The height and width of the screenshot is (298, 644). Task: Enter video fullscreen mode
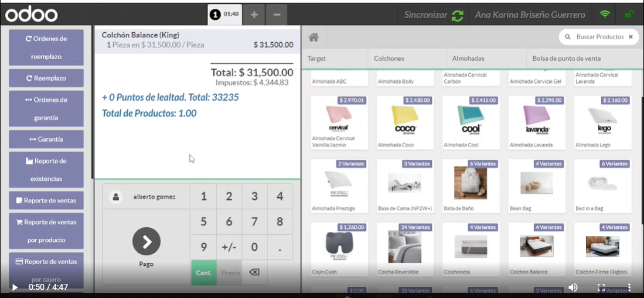[601, 287]
